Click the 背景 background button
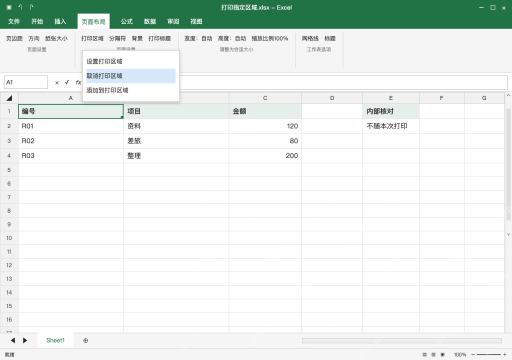 tap(137, 39)
